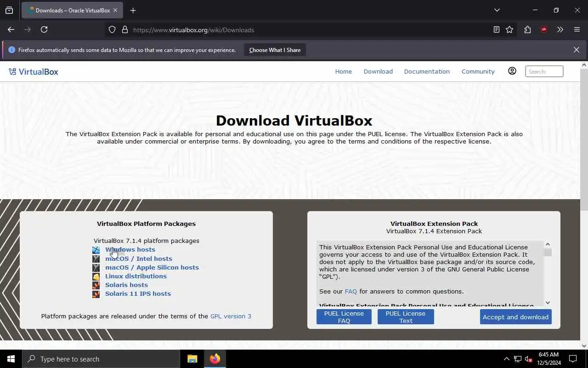Click the PUEL License Text button
Viewport: 588px width, 368px height.
[406, 317]
